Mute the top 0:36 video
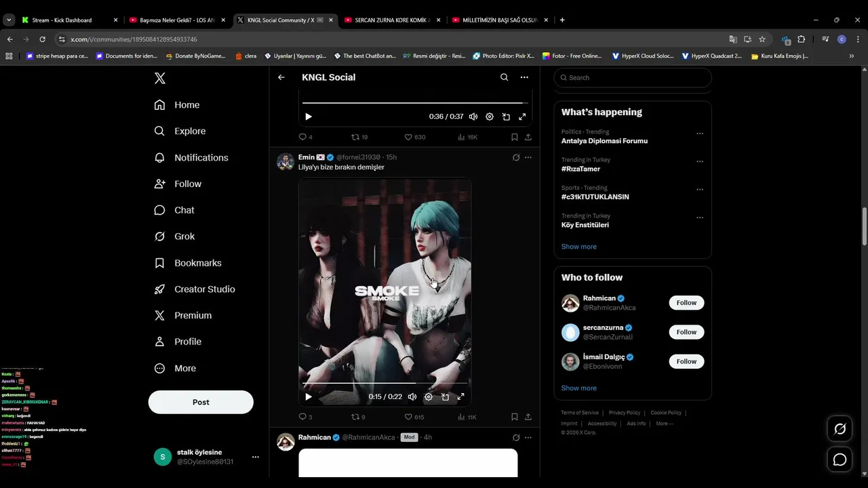The height and width of the screenshot is (488, 868). click(473, 117)
